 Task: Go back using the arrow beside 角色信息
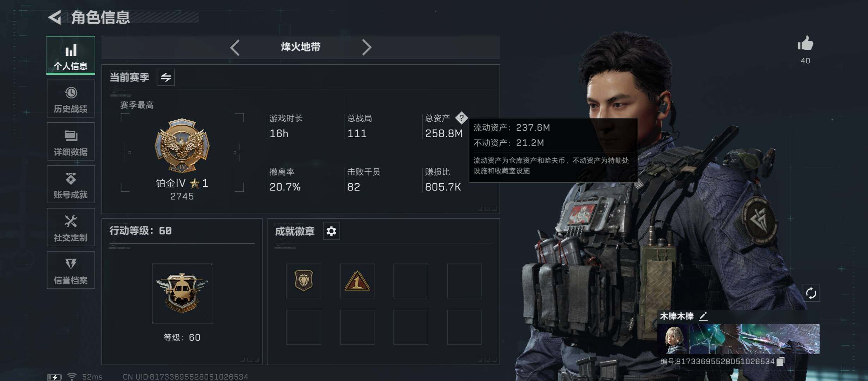(55, 17)
